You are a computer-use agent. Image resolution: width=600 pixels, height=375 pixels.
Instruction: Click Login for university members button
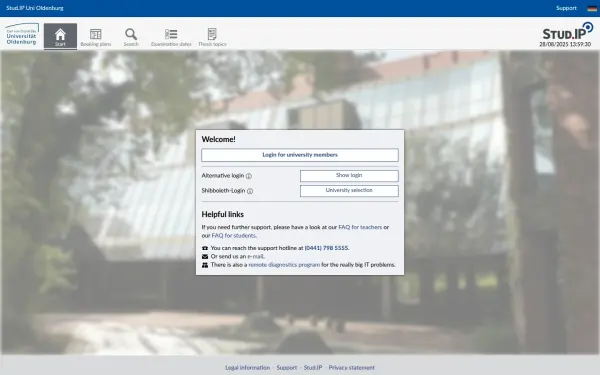tap(300, 155)
